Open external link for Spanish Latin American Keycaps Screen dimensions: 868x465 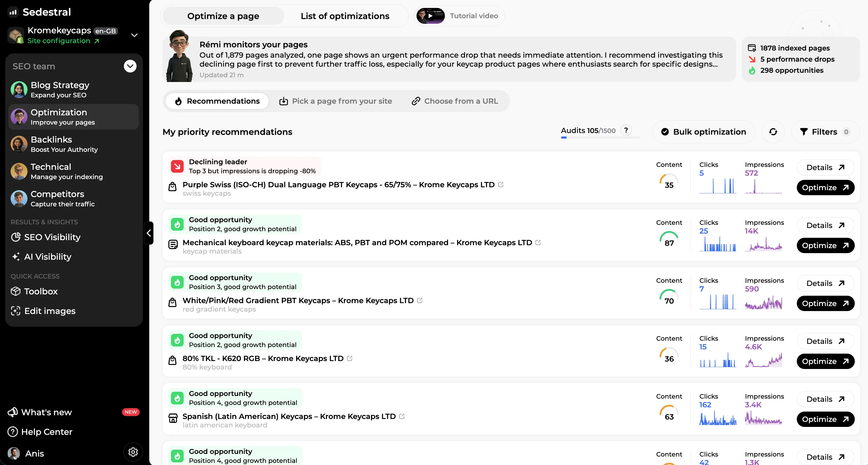point(402,416)
